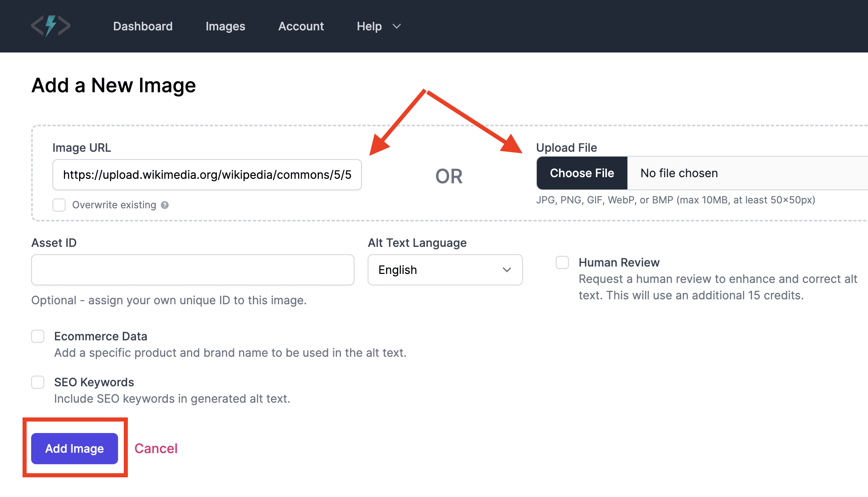Image resolution: width=868 pixels, height=497 pixels.
Task: Click the Overwrite existing help icon
Action: tap(165, 205)
